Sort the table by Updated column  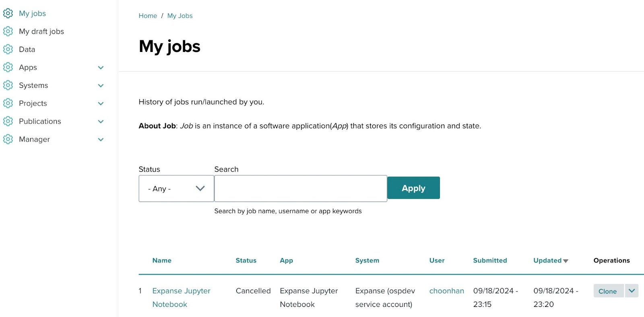click(547, 261)
